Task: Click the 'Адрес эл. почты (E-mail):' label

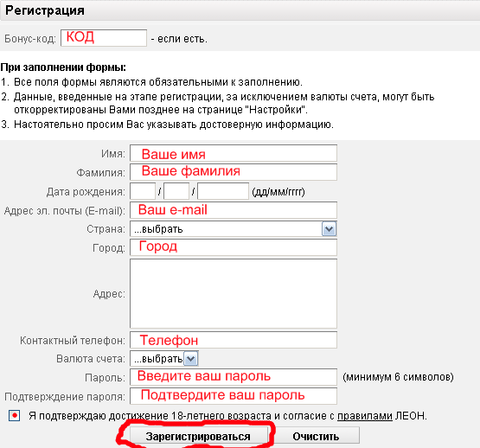Action: coord(65,211)
